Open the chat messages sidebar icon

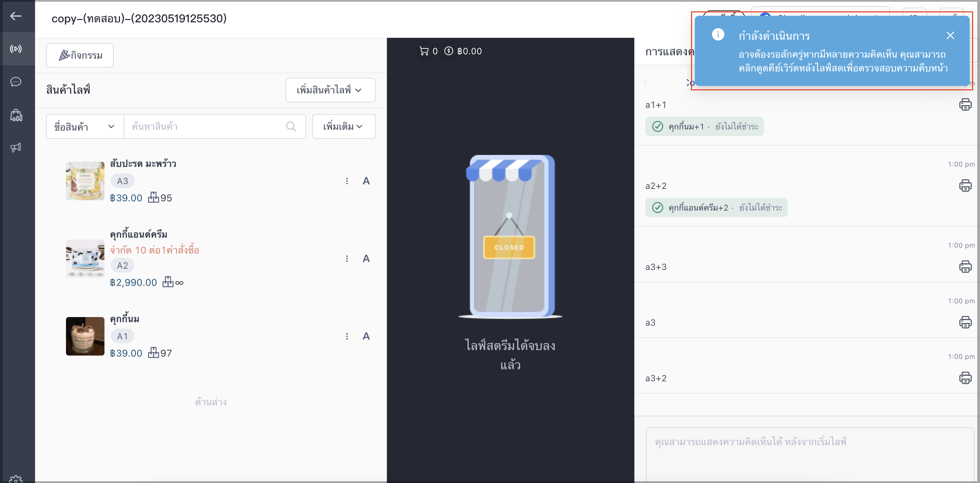click(x=15, y=81)
